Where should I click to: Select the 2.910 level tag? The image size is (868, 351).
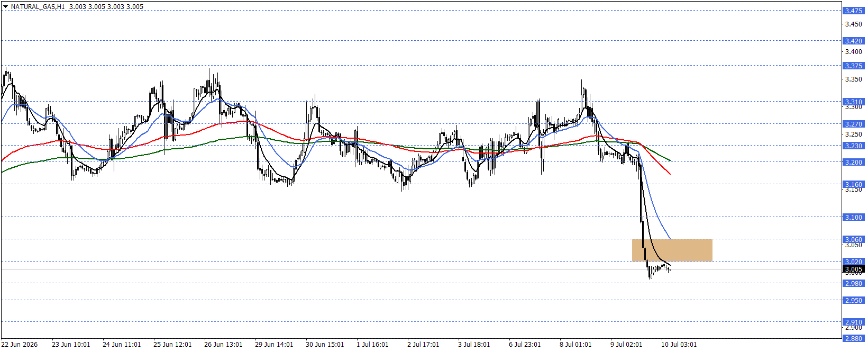853,322
